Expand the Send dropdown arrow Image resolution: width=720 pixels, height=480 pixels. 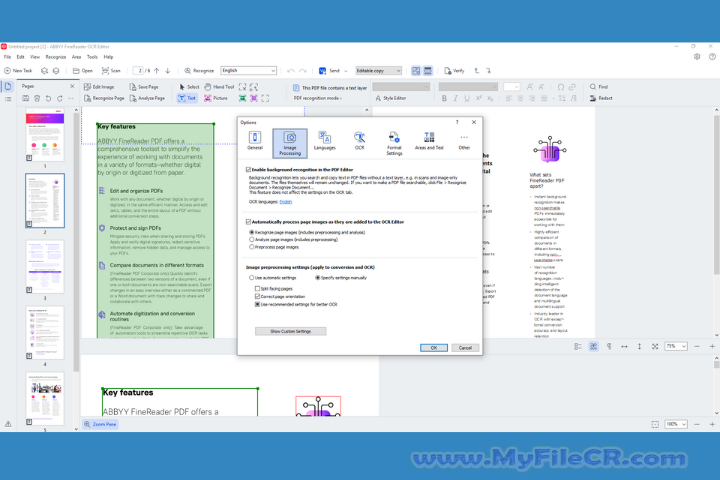tap(346, 71)
